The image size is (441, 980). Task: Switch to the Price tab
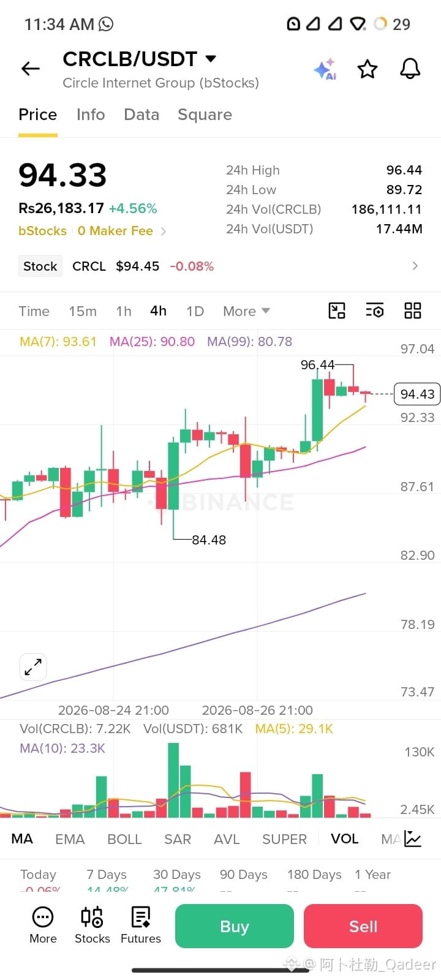(x=38, y=115)
